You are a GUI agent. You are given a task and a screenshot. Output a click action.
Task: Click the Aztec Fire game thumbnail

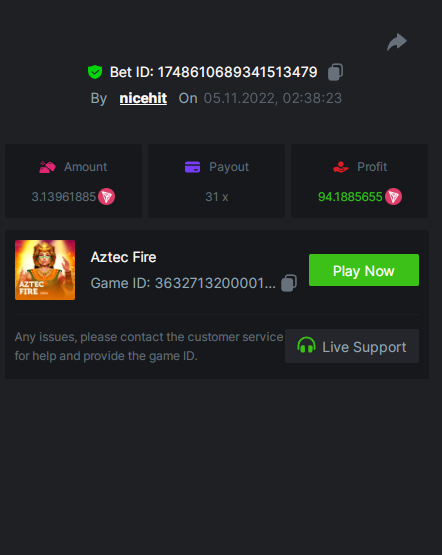pyautogui.click(x=45, y=270)
